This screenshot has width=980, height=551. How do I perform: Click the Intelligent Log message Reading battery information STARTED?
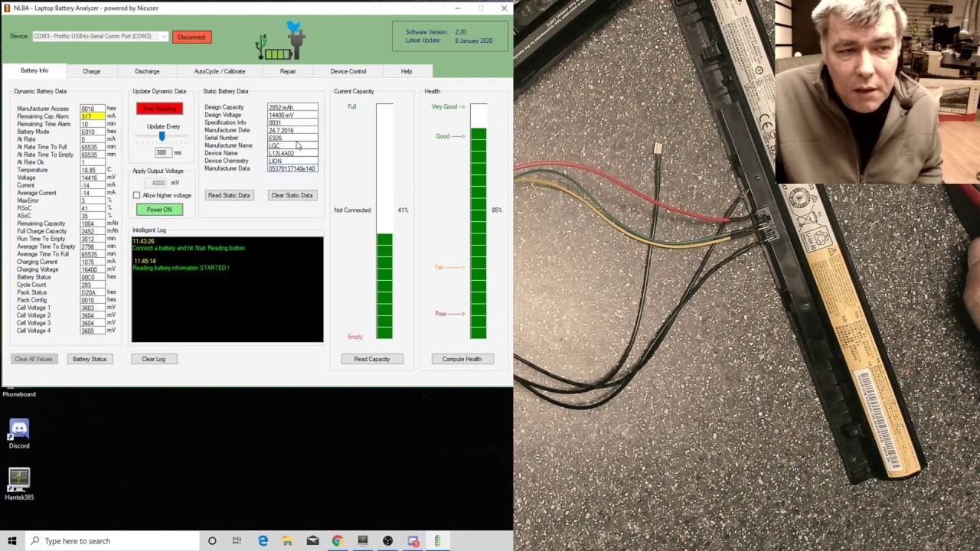click(181, 268)
